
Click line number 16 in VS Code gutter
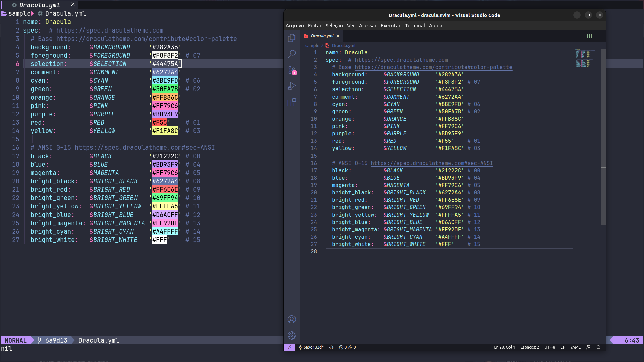[x=314, y=163]
